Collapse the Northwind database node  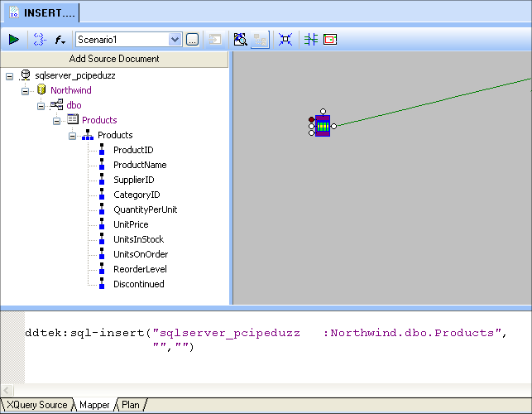(x=25, y=91)
